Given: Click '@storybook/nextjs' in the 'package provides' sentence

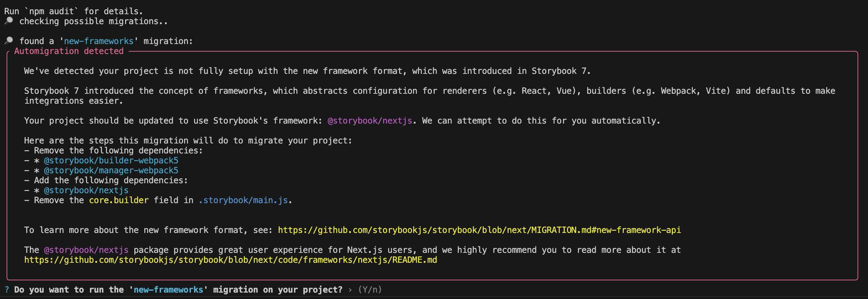Looking at the screenshot, I should [86, 250].
